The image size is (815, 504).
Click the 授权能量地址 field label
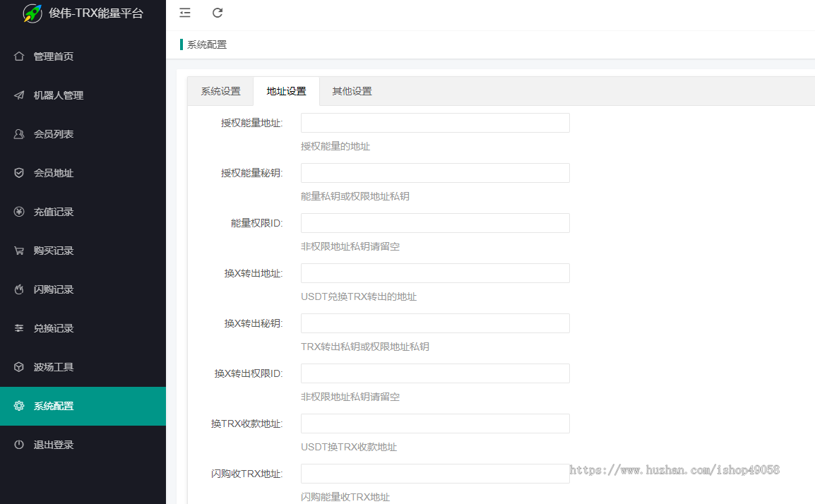(x=251, y=123)
